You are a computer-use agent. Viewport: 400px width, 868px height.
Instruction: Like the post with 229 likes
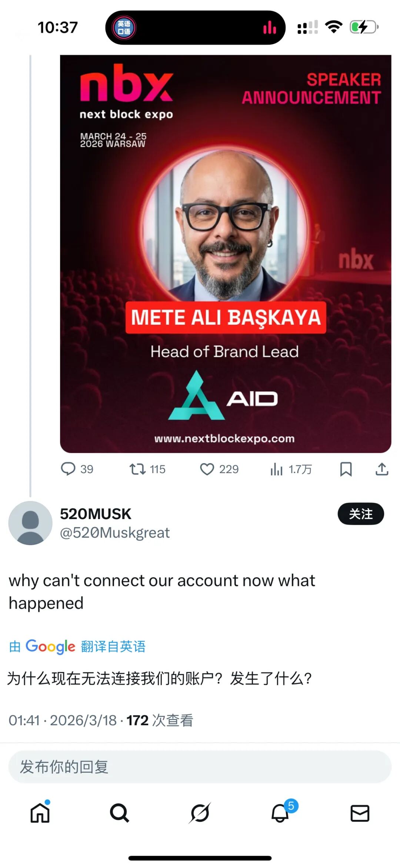pyautogui.click(x=207, y=469)
